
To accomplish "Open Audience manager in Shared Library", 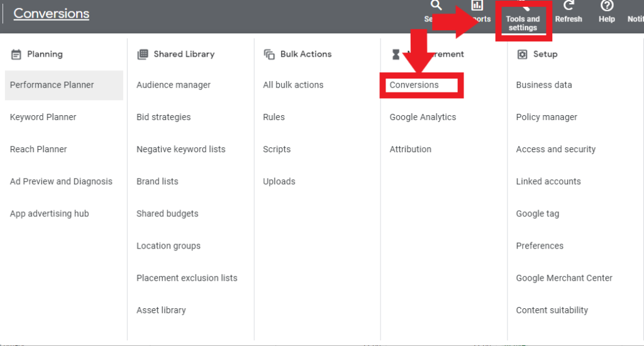I will point(174,85).
